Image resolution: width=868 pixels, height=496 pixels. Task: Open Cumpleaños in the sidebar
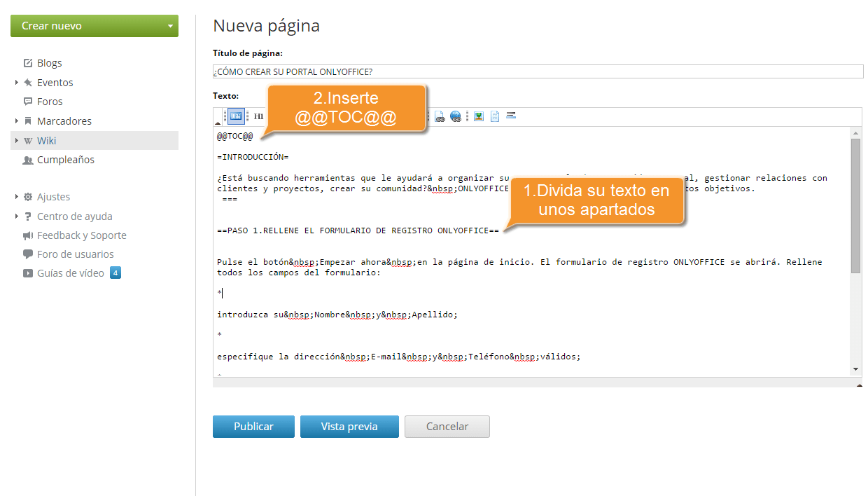pyautogui.click(x=66, y=160)
